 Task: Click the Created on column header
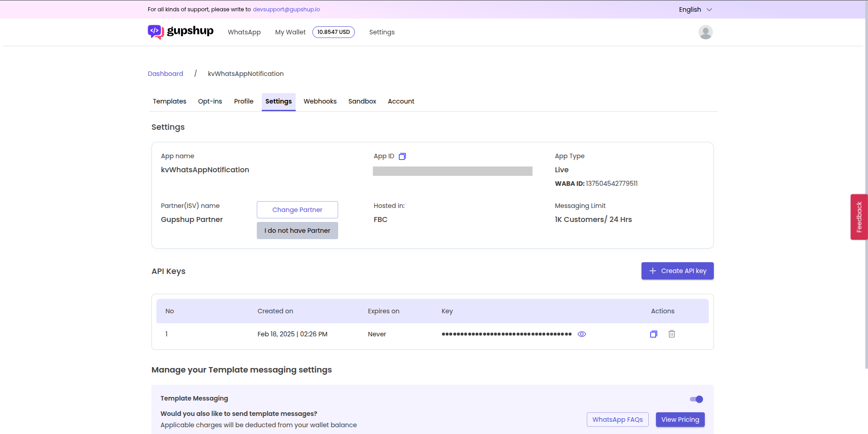tap(275, 311)
